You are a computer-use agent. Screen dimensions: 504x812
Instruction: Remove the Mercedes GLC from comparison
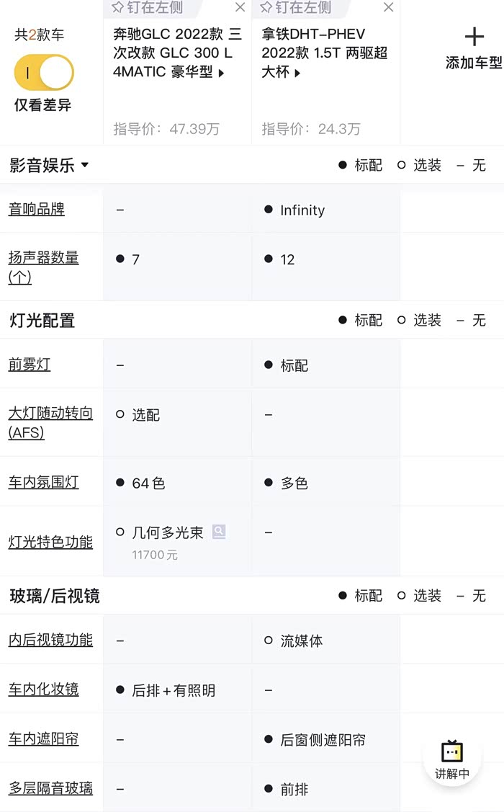click(x=240, y=8)
